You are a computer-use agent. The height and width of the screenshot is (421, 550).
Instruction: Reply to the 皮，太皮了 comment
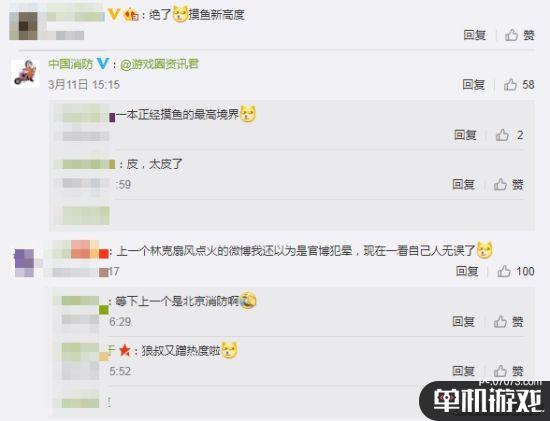(x=463, y=184)
